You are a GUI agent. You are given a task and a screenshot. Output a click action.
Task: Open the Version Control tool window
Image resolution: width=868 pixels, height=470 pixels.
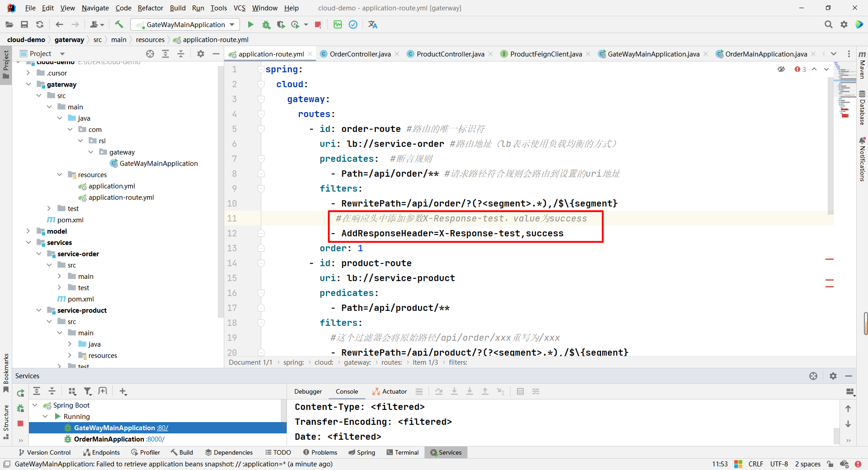coord(45,452)
